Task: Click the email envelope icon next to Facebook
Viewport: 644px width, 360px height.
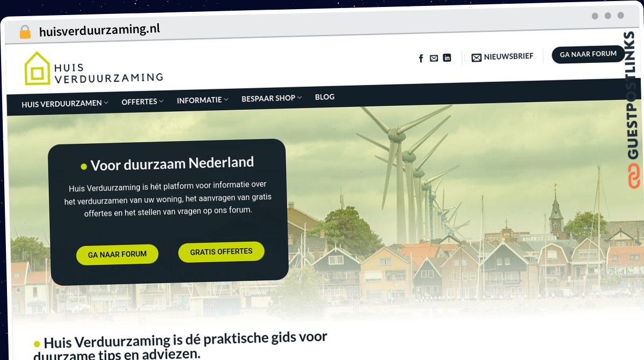Action: pyautogui.click(x=434, y=58)
